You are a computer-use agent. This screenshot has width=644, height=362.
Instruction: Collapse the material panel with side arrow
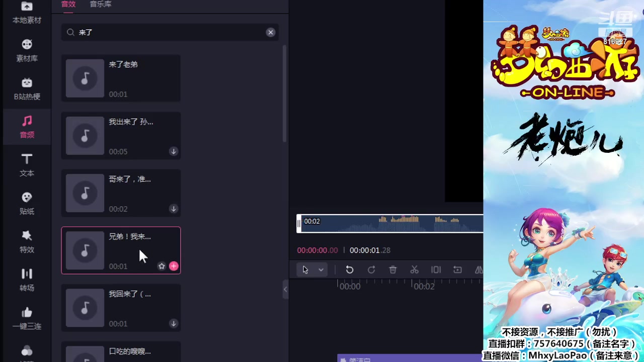pyautogui.click(x=285, y=289)
